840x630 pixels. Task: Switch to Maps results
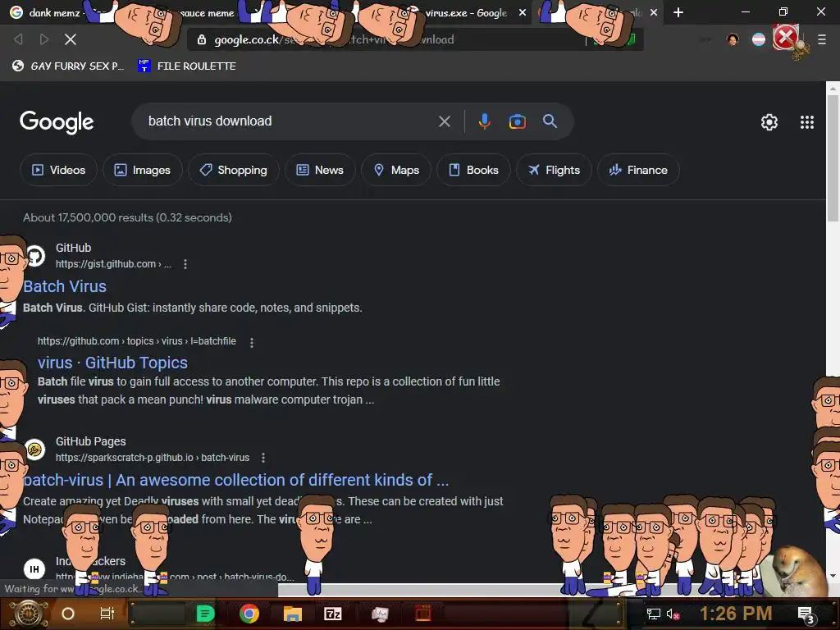pyautogui.click(x=396, y=170)
